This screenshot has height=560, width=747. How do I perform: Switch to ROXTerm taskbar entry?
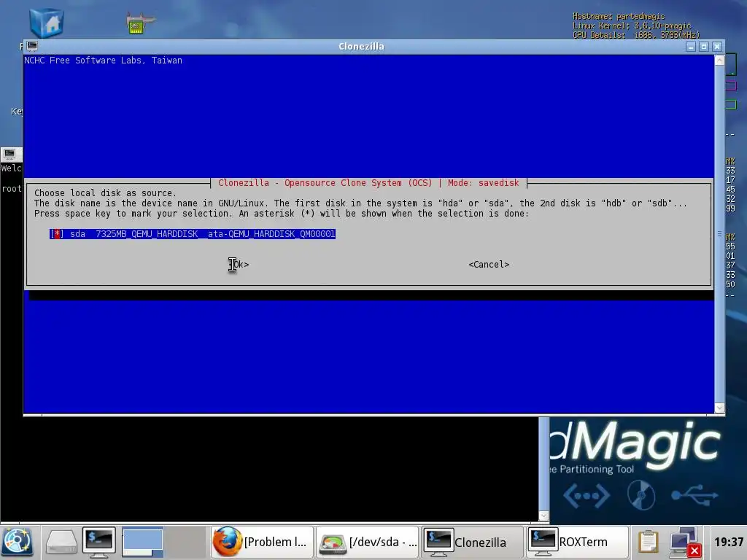578,542
